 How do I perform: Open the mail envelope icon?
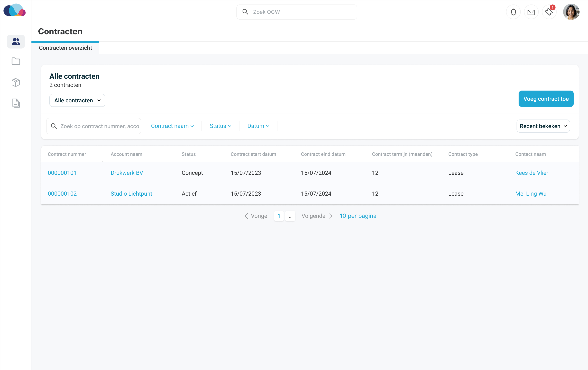tap(531, 12)
